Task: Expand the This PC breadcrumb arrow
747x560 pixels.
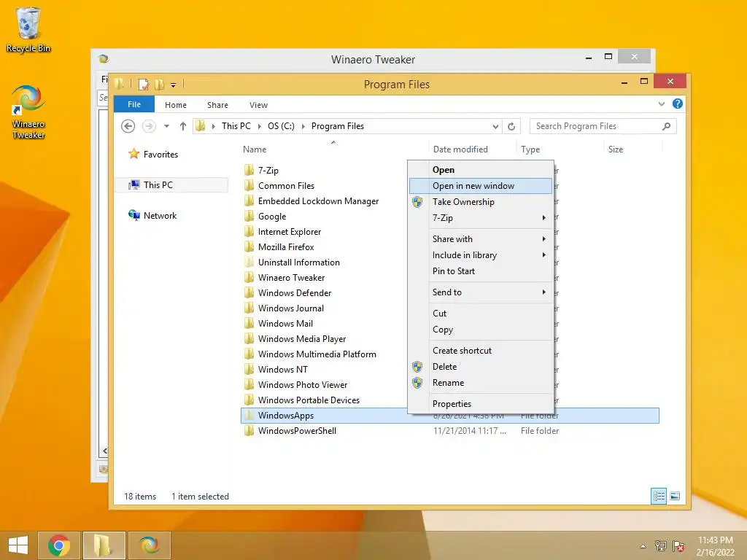Action: pos(259,126)
